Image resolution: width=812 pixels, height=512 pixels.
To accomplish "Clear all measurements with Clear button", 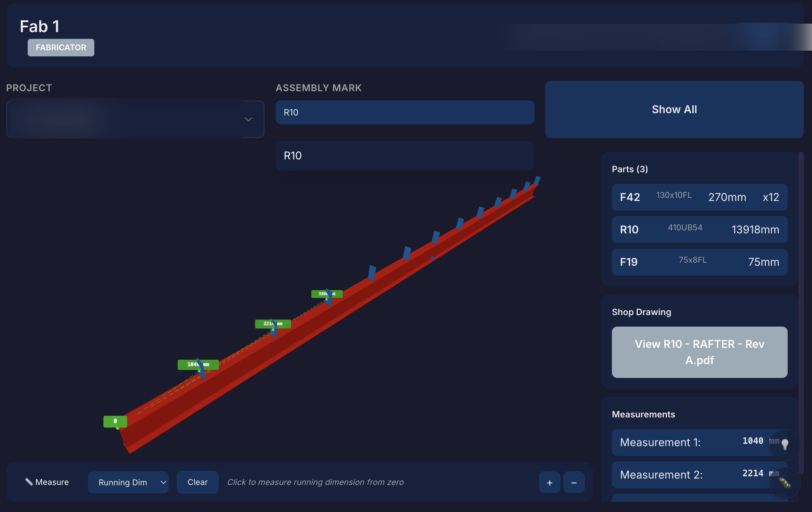I will (197, 482).
